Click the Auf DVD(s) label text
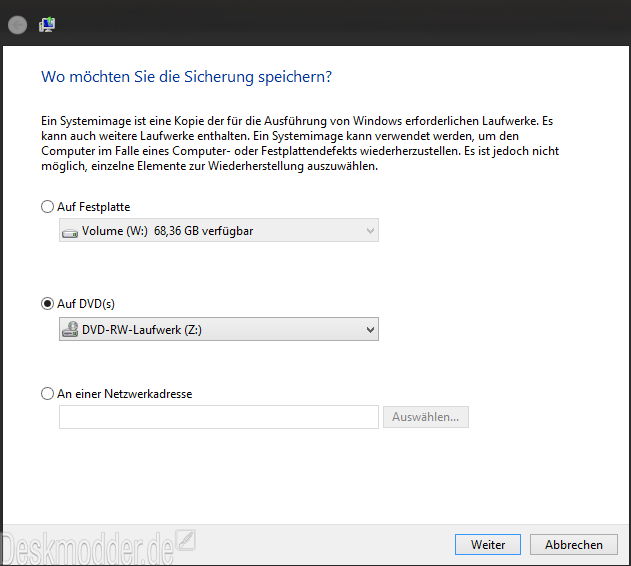 point(86,304)
